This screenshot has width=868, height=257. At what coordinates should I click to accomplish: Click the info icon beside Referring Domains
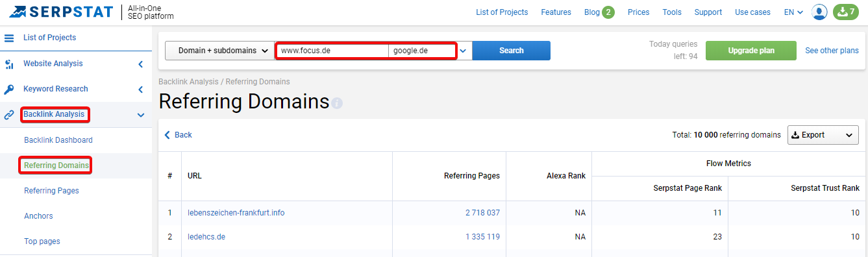click(x=337, y=103)
